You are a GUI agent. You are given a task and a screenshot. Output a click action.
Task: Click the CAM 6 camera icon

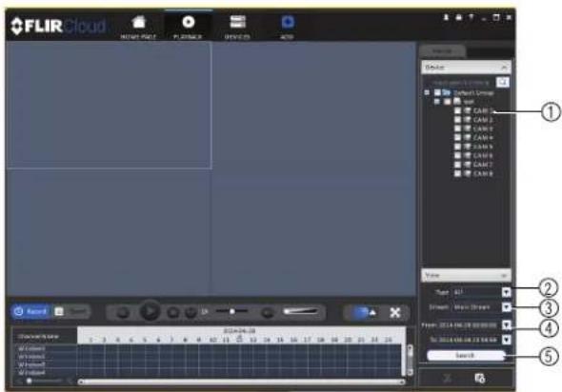point(467,156)
